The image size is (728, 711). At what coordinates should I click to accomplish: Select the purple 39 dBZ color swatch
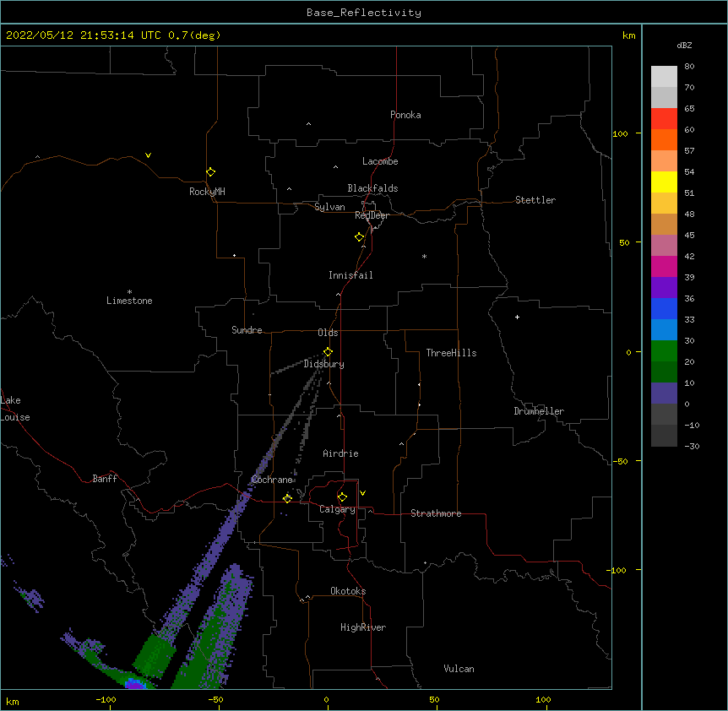tap(664, 287)
